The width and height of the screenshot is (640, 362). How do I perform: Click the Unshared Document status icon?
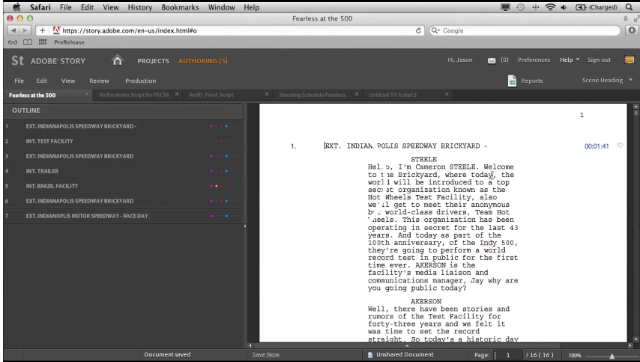pyautogui.click(x=370, y=355)
